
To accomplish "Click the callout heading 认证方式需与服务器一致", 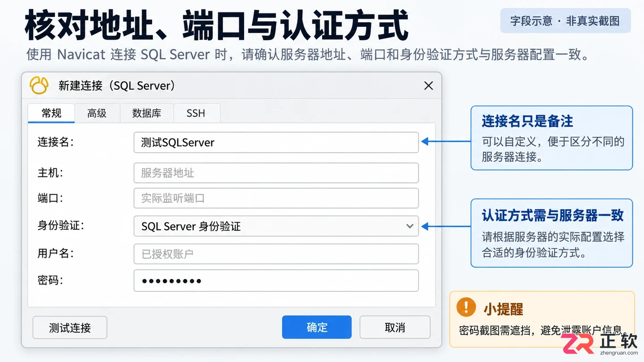I will pyautogui.click(x=553, y=215).
